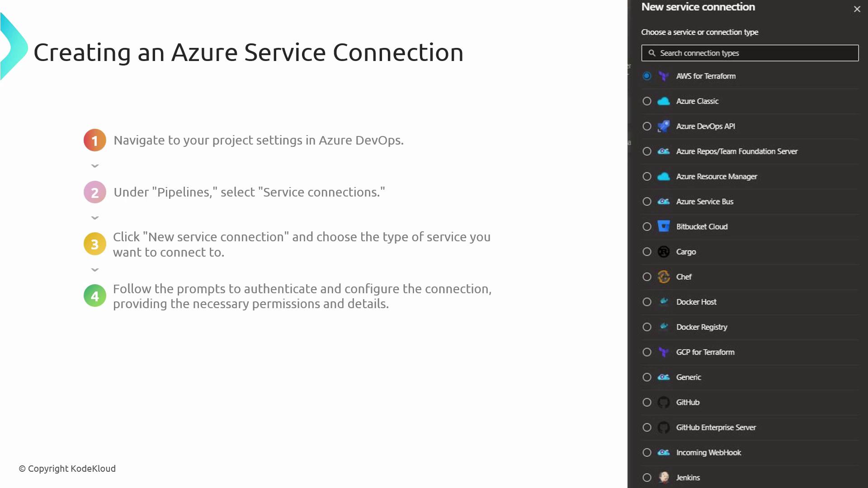Select the Docker Registry radio button
868x488 pixels.
(x=647, y=327)
